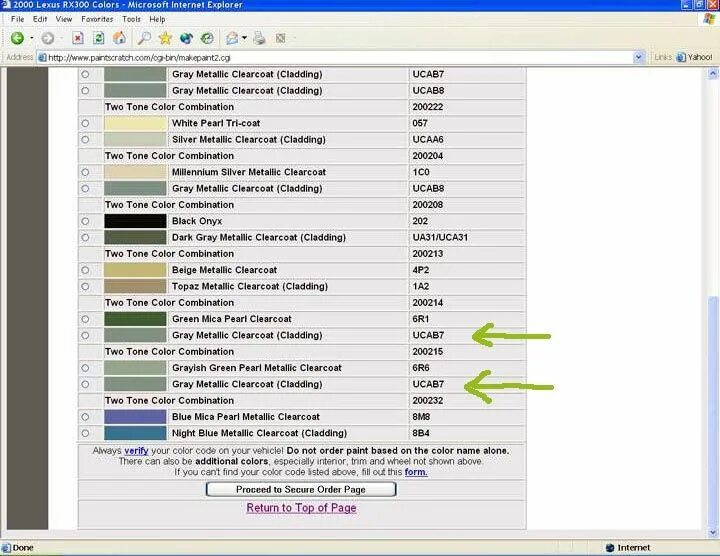
Task: Click the page icon in the address bar
Action: [42, 57]
